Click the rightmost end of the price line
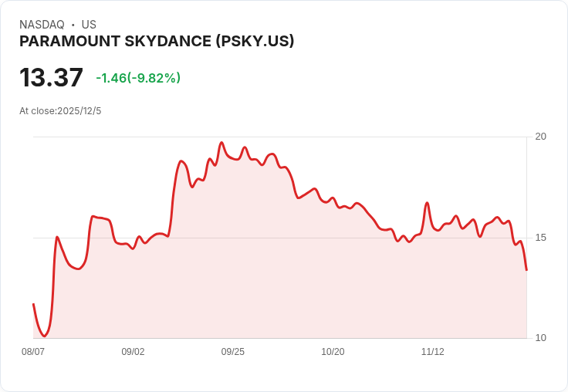 click(x=526, y=269)
